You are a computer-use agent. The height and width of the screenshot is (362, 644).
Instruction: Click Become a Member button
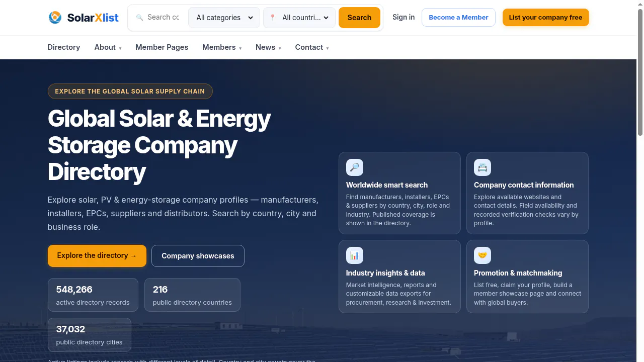[458, 17]
